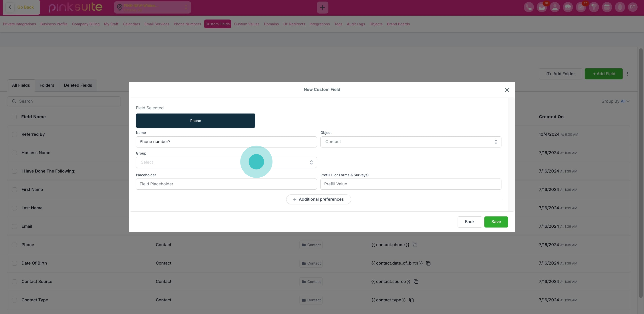644x314 pixels.
Task: Click the Placeholder input field
Action: point(226,184)
